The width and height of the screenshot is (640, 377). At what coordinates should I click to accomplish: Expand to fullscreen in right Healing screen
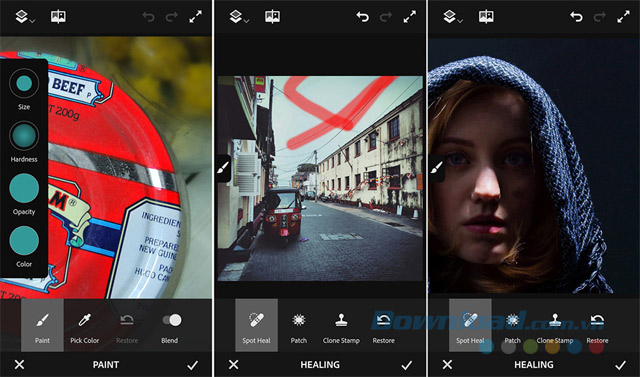coord(623,17)
